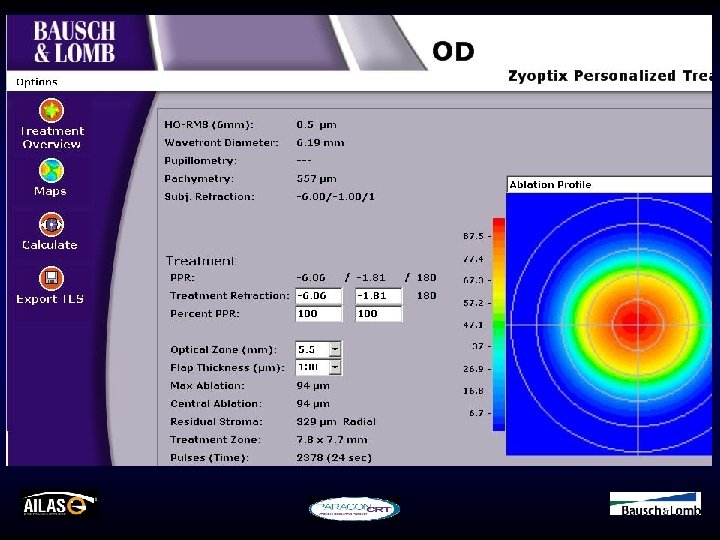The width and height of the screenshot is (720, 540).
Task: Click the Ablation Profile map center
Action: pos(638,325)
